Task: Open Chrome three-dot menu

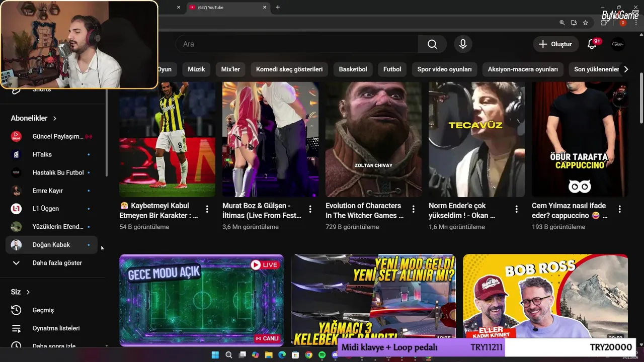Action: pos(635,23)
